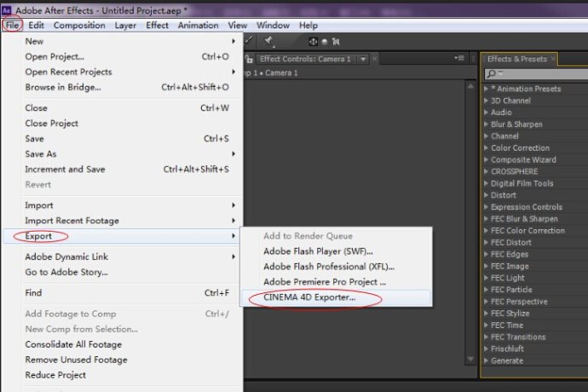Click Effect Controls scrollbar down arrow
588x392 pixels.
pos(470,360)
